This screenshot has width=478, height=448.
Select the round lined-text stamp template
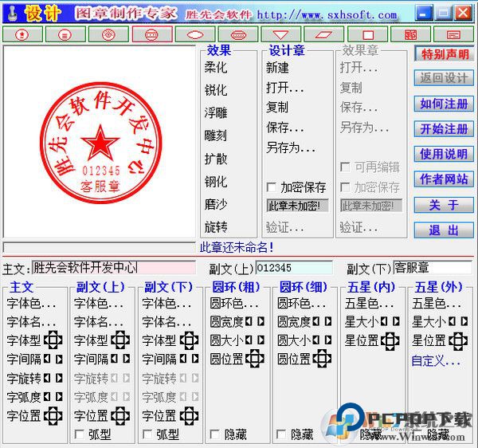65,34
